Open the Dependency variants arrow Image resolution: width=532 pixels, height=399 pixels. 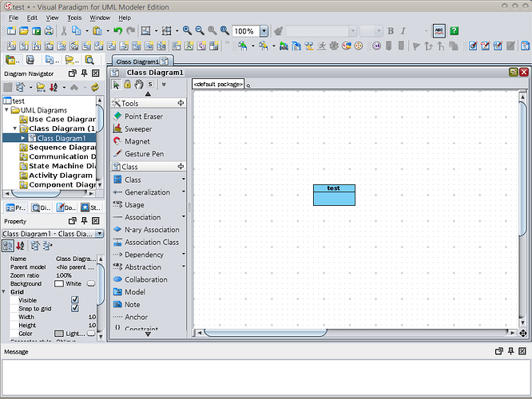(x=184, y=254)
